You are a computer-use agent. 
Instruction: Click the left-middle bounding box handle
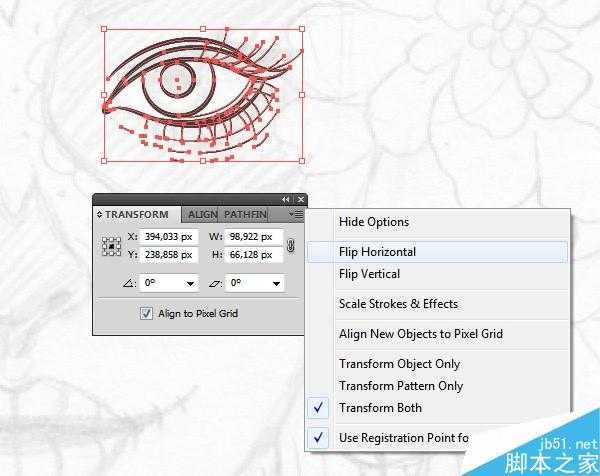tap(104, 95)
